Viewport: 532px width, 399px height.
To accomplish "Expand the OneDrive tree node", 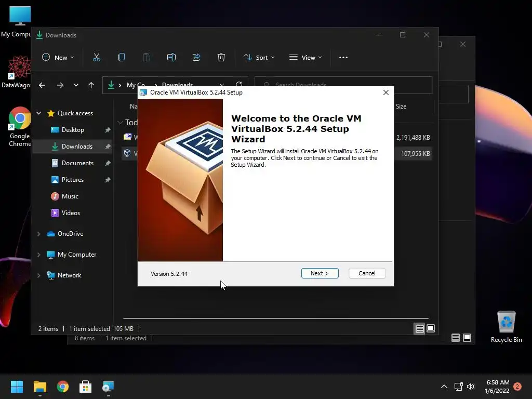I will click(38, 234).
